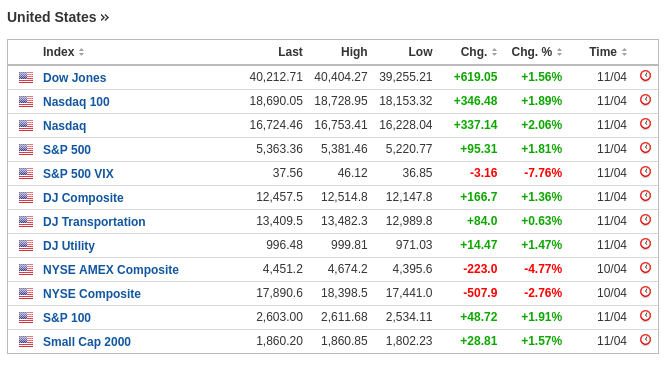Open the NYSE AMEX Composite link

pos(111,270)
